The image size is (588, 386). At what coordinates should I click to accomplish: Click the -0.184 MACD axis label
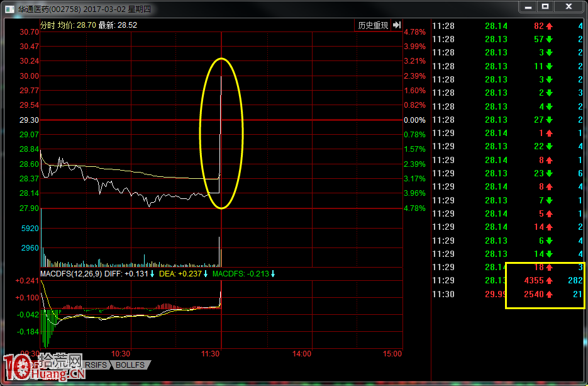point(28,332)
